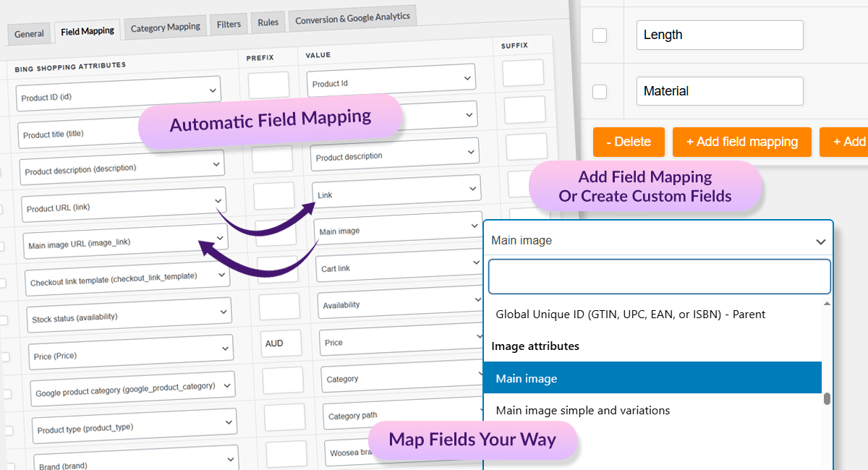868x470 pixels.
Task: Focus the prefix field in the Product ID row
Action: click(268, 85)
